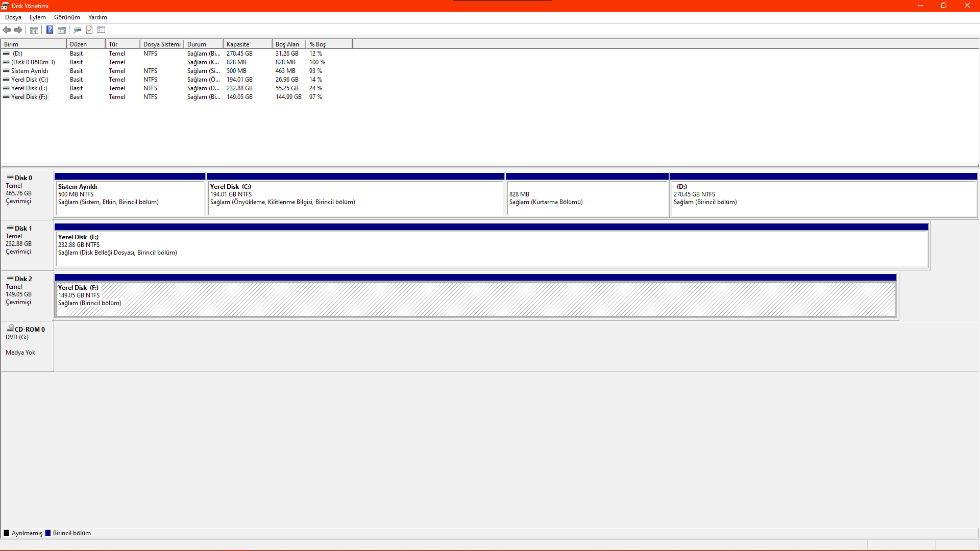
Task: Click the drive icon of Yerel Disk (C:) row
Action: [x=6, y=80]
